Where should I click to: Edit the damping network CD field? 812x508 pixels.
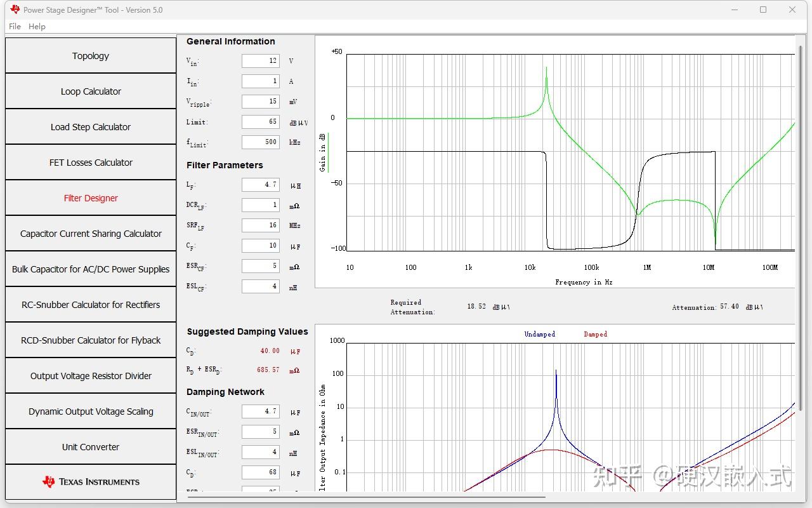click(x=261, y=472)
